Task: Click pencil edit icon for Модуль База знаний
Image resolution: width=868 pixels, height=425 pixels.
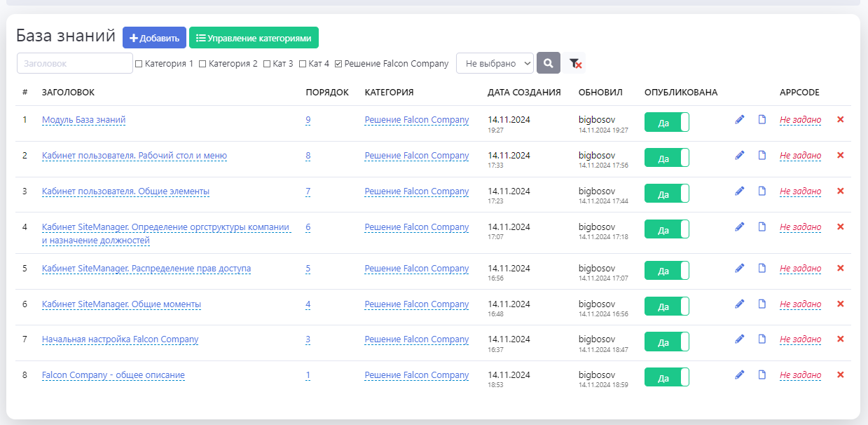Action: [739, 120]
